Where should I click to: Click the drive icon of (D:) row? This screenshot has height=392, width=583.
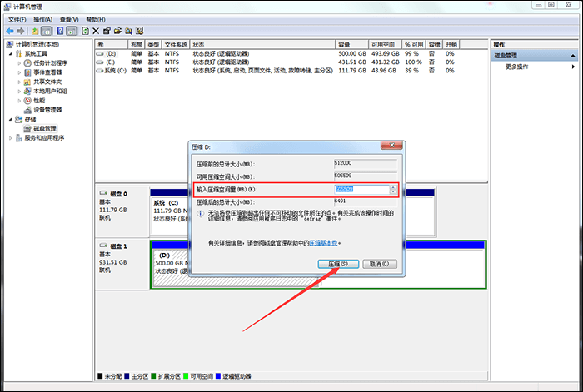[100, 54]
